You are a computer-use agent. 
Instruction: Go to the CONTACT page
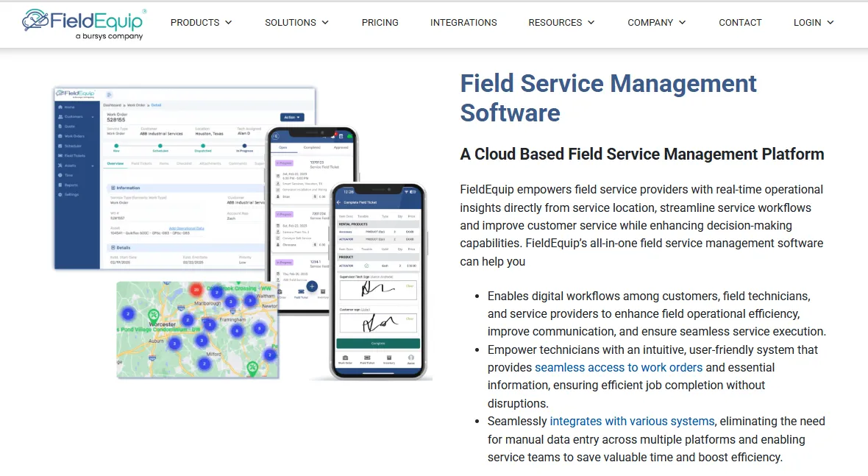pyautogui.click(x=740, y=23)
